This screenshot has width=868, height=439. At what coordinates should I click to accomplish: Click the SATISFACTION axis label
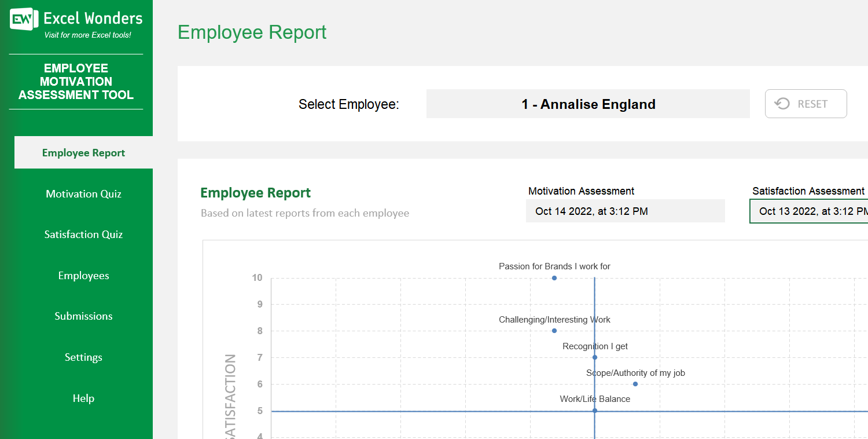(x=231, y=400)
